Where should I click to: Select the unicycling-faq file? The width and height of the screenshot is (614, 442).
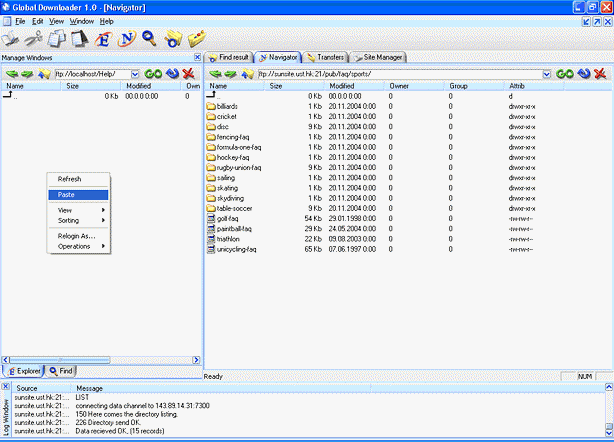click(231, 249)
